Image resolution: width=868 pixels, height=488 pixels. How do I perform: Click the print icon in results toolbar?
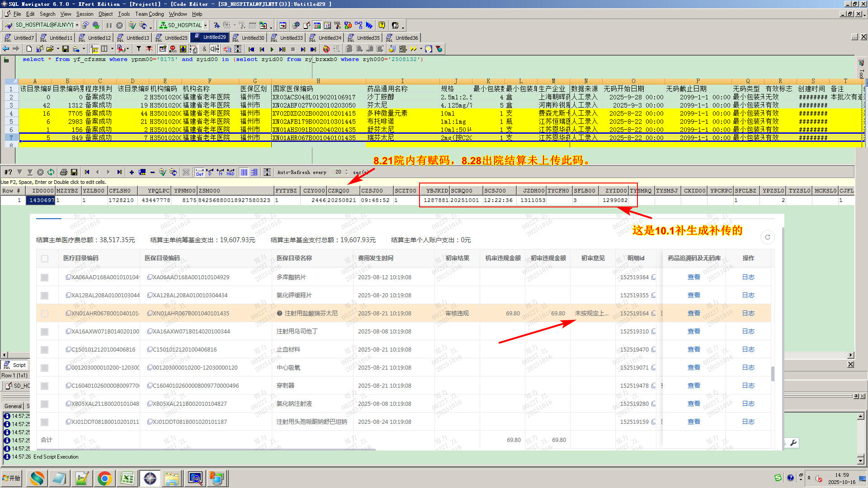pyautogui.click(x=64, y=172)
